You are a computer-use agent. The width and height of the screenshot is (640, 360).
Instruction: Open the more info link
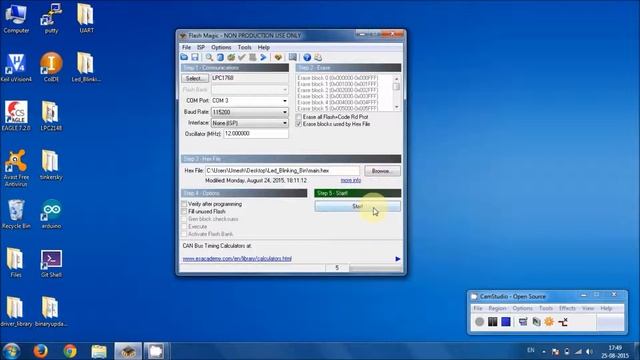(351, 180)
